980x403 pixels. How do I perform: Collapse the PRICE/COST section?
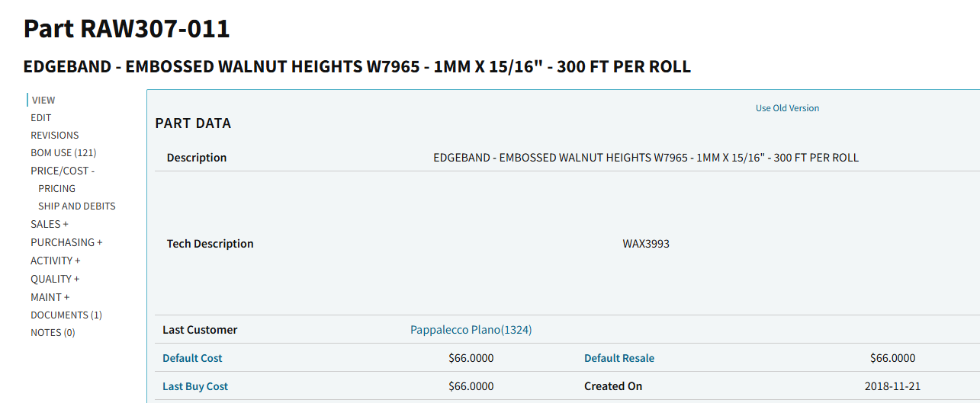(x=63, y=171)
